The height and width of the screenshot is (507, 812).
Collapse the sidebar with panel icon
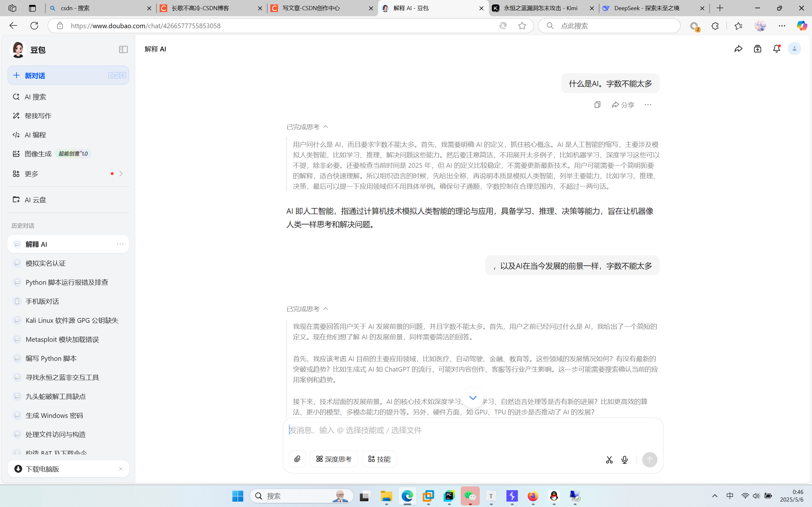[123, 50]
